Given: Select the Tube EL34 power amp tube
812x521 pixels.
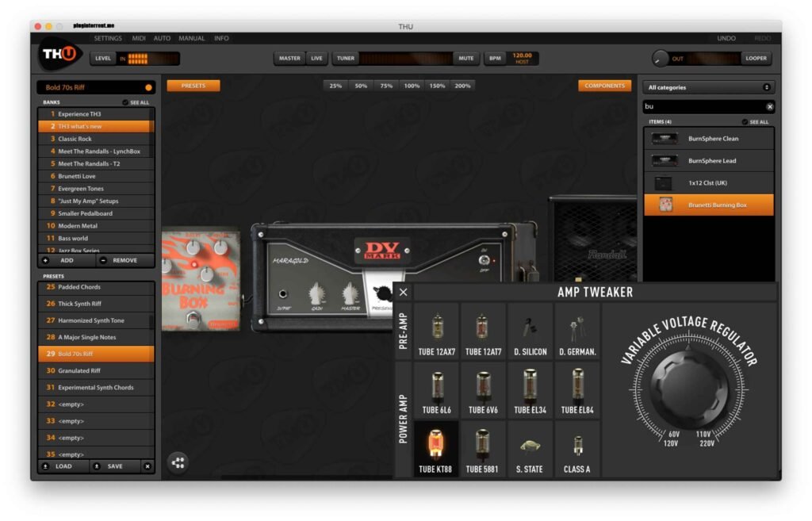Looking at the screenshot, I should click(530, 391).
